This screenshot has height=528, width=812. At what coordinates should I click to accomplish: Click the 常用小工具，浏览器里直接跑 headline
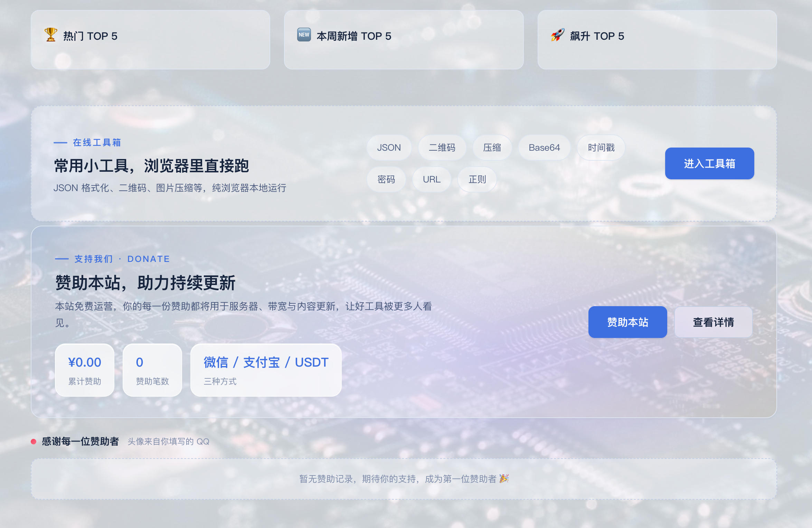pos(151,166)
